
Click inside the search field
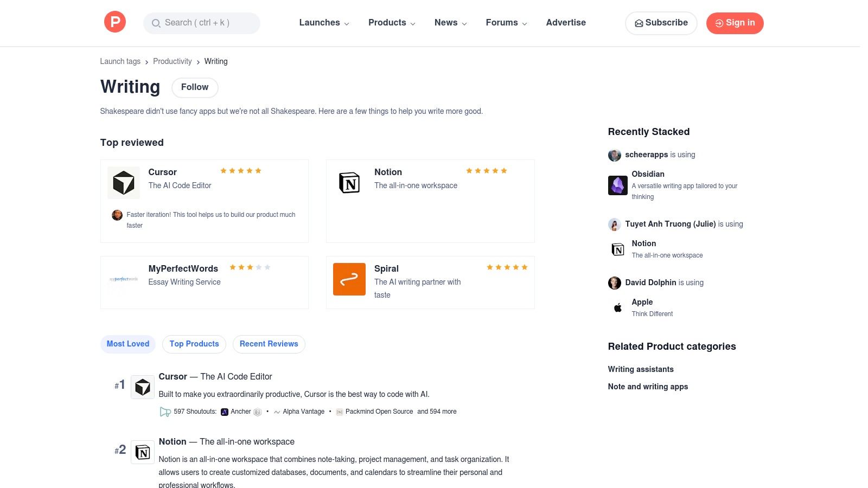pyautogui.click(x=201, y=23)
